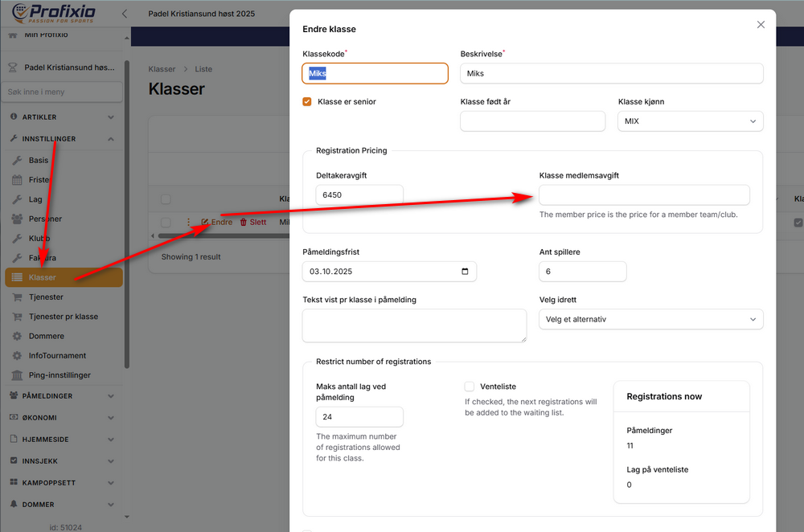Click the Basis wrench icon in sidebar
The width and height of the screenshot is (804, 532).
[x=17, y=160]
